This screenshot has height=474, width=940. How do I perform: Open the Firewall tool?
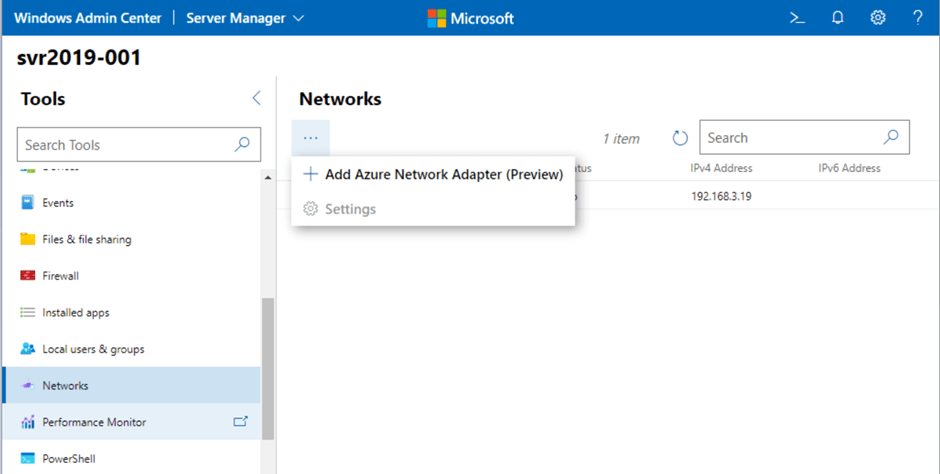pos(60,276)
